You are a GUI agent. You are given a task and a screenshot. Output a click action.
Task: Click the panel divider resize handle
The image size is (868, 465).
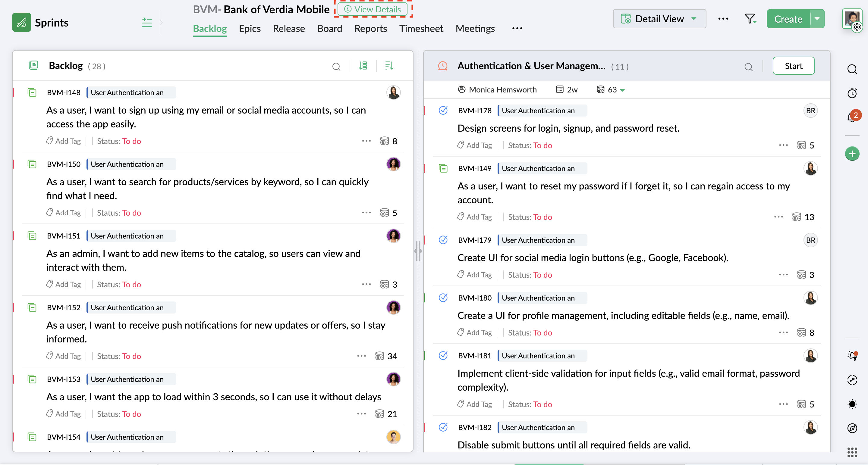pyautogui.click(x=418, y=251)
